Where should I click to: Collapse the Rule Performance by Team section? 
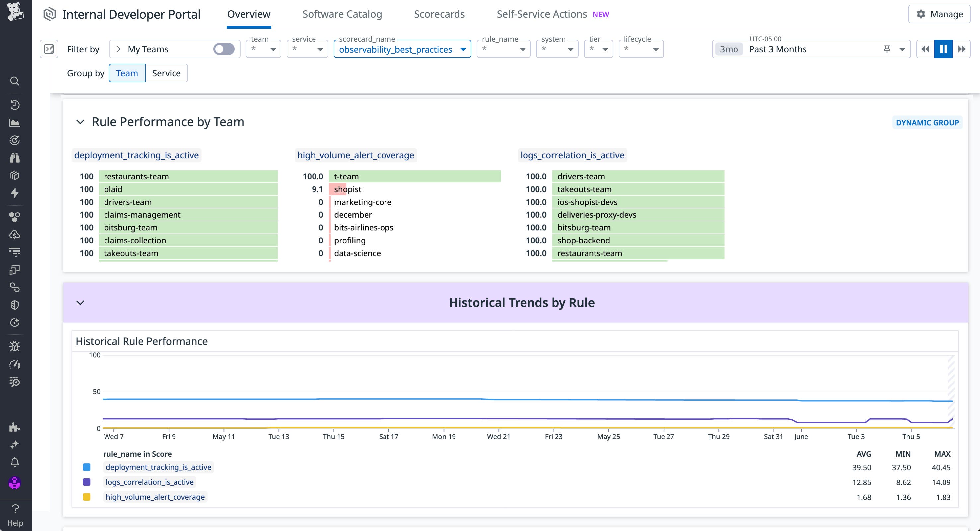[80, 122]
